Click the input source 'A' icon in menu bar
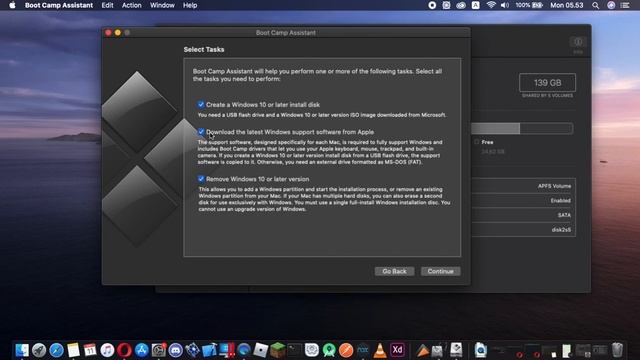Screen dimensions: 640x360 tap(476, 5)
